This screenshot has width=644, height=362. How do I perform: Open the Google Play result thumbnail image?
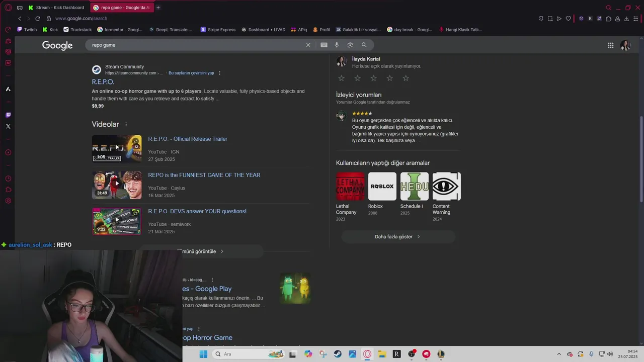[295, 289]
